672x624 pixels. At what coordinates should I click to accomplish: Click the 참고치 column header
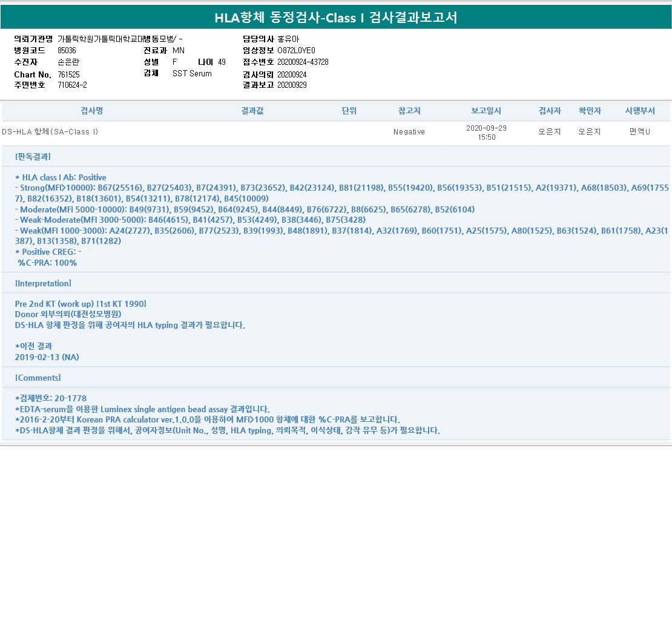[x=409, y=111]
